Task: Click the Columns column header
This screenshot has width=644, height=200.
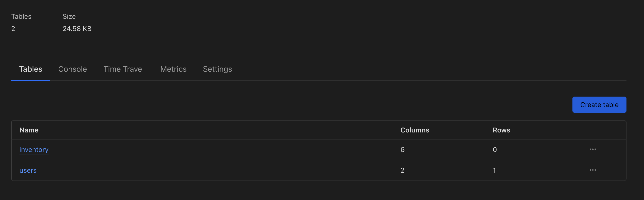Action: pos(414,130)
